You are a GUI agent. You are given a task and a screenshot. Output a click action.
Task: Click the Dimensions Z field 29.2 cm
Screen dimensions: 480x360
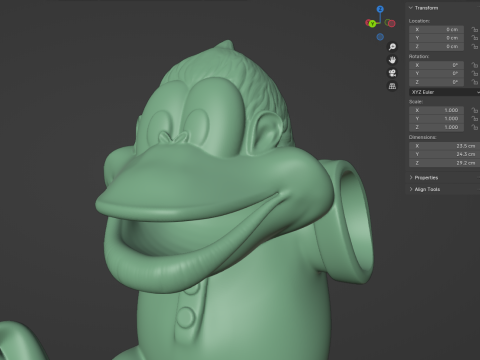[444, 163]
